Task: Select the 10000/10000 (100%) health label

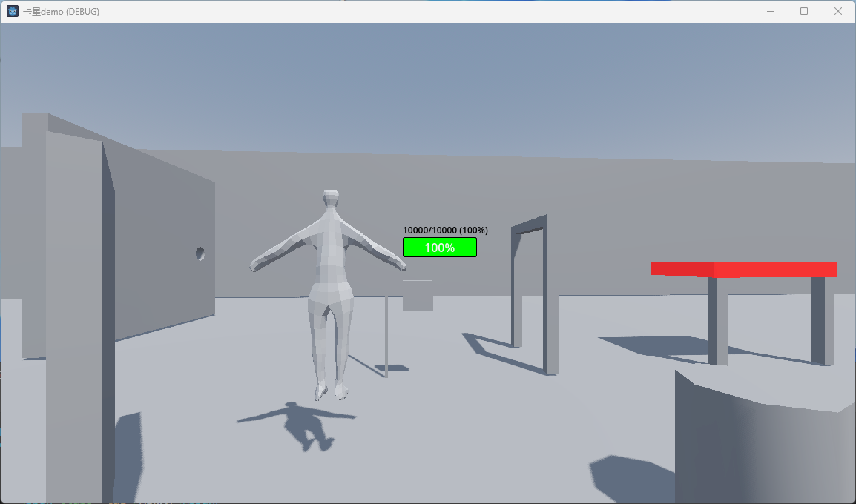Action: pos(444,231)
